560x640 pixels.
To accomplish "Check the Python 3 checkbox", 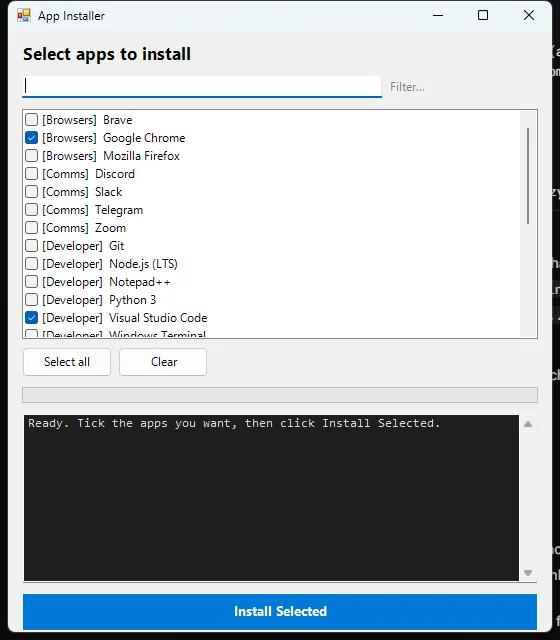I will pos(31,299).
